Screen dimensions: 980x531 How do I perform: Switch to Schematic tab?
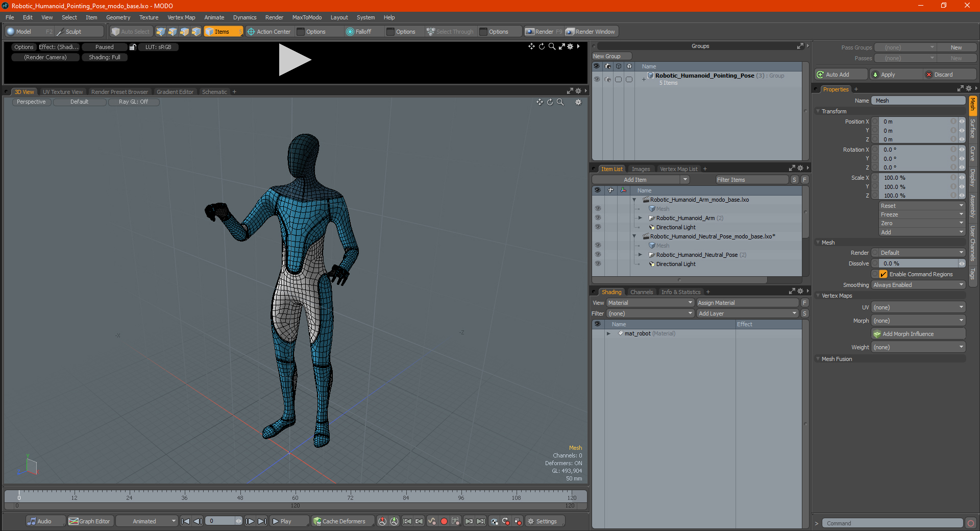pyautogui.click(x=214, y=92)
